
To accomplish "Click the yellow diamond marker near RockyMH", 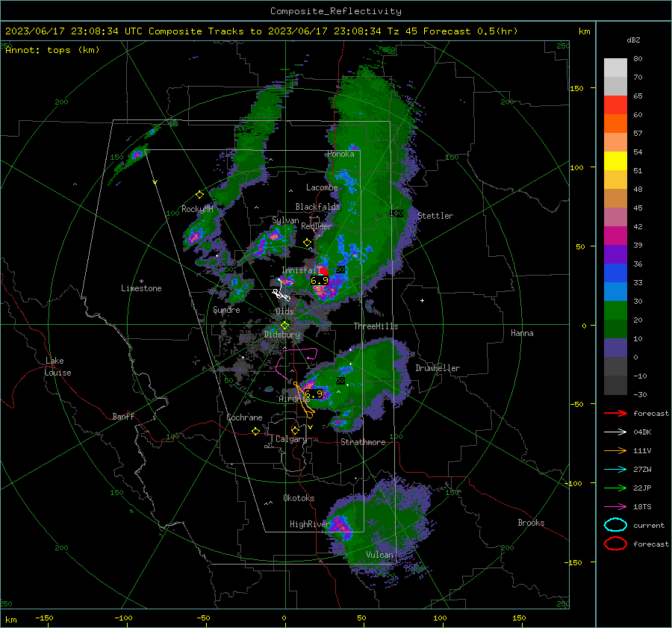I will point(199,195).
